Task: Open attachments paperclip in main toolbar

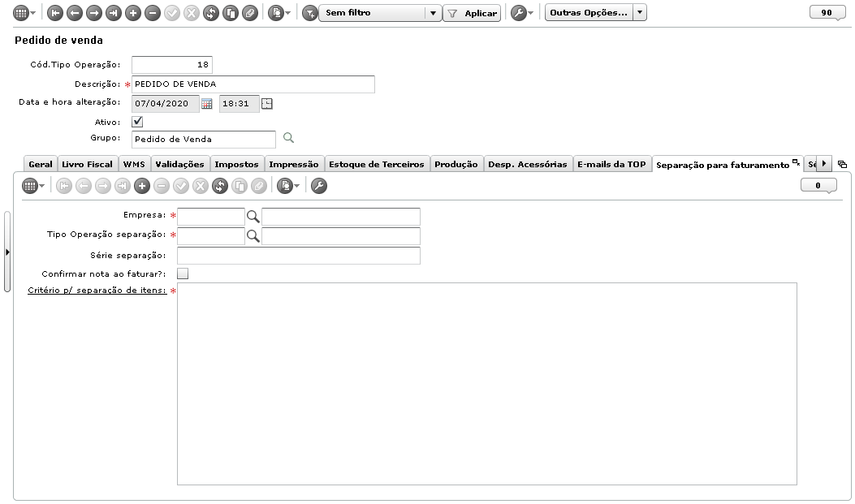Action: 250,13
